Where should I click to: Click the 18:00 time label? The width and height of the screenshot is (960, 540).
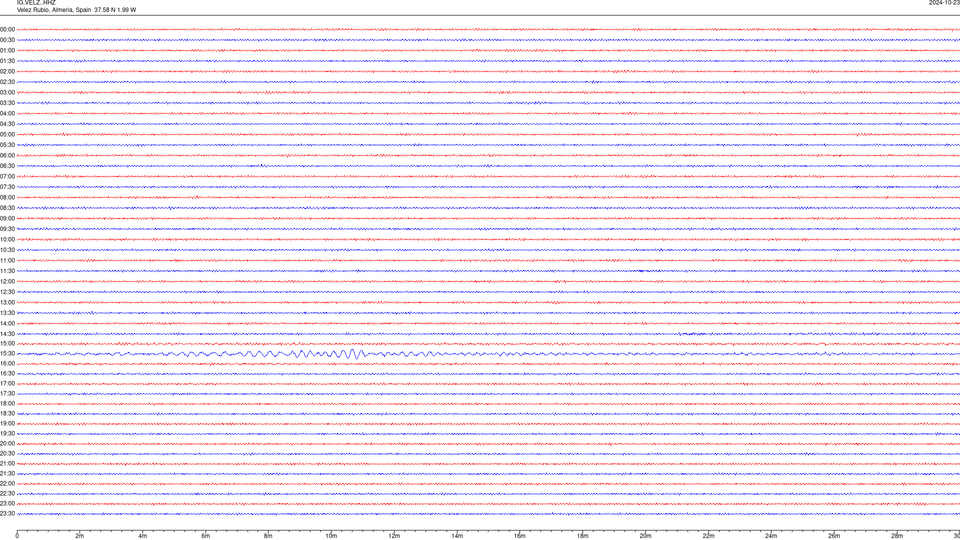[7, 403]
